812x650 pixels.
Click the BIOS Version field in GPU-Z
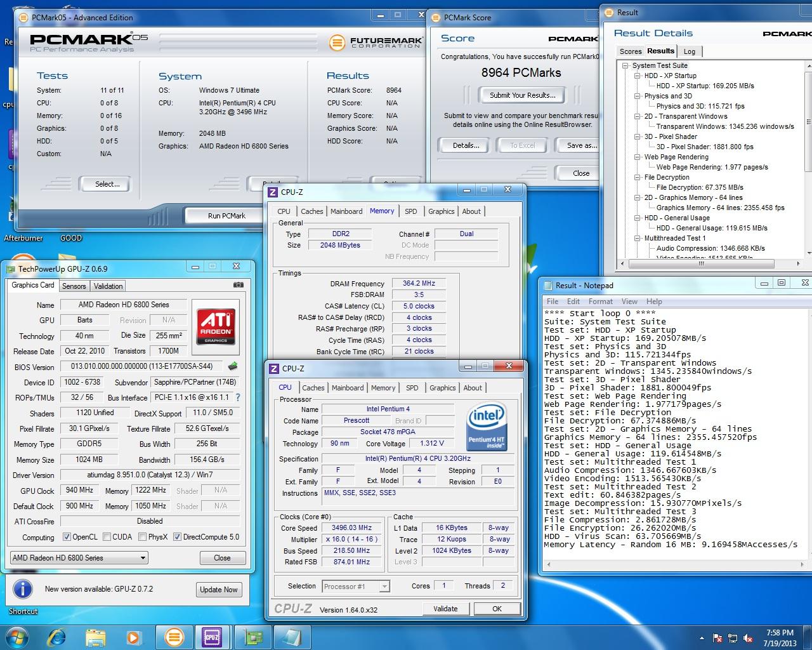[142, 366]
